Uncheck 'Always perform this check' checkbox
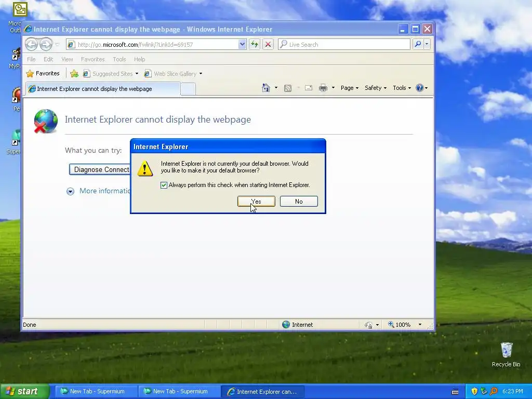Screen dimensions: 532x399 coord(164,185)
